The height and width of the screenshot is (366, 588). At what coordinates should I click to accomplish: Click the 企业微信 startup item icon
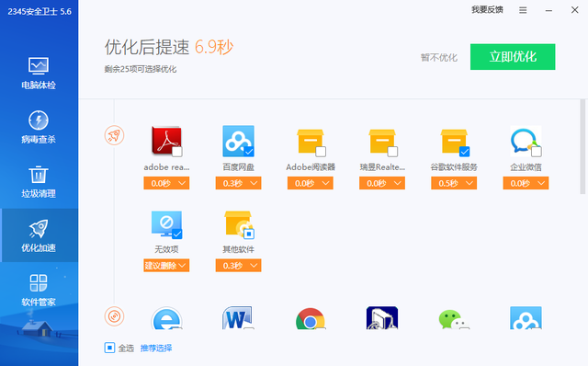click(526, 141)
